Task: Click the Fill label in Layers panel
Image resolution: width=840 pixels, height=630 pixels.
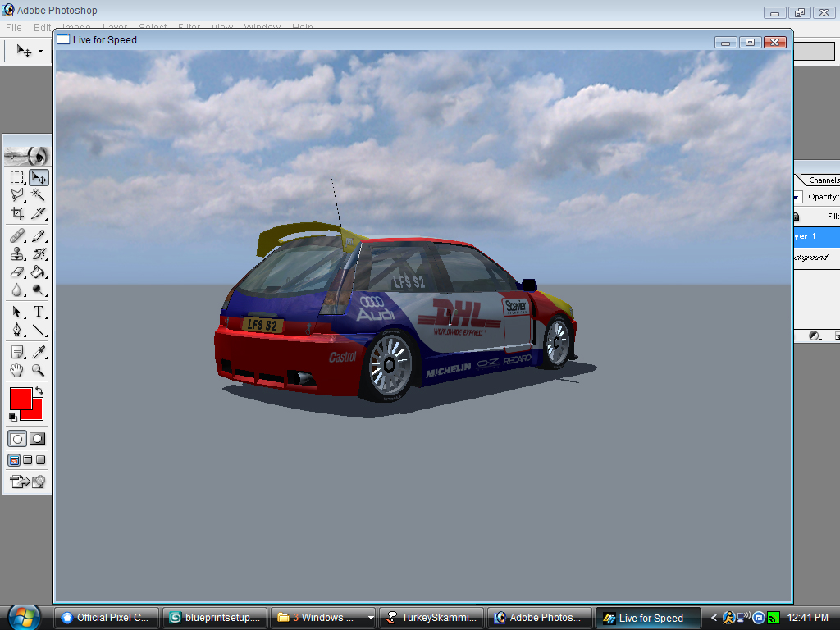Action: point(833,217)
